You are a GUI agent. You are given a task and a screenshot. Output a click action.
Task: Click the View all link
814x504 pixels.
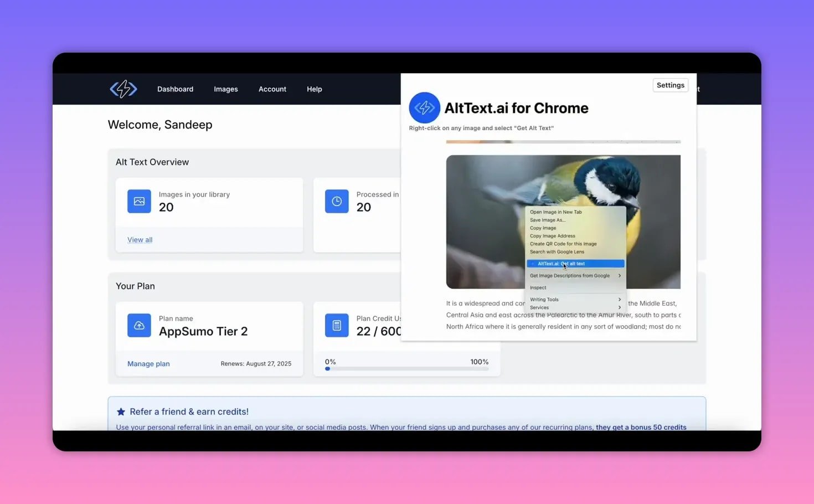140,239
